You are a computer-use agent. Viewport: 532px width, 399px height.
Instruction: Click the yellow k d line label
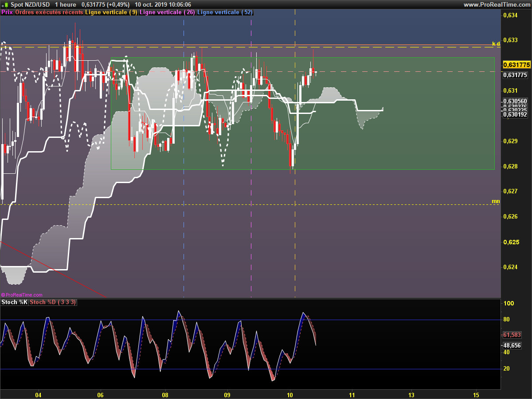(x=496, y=43)
